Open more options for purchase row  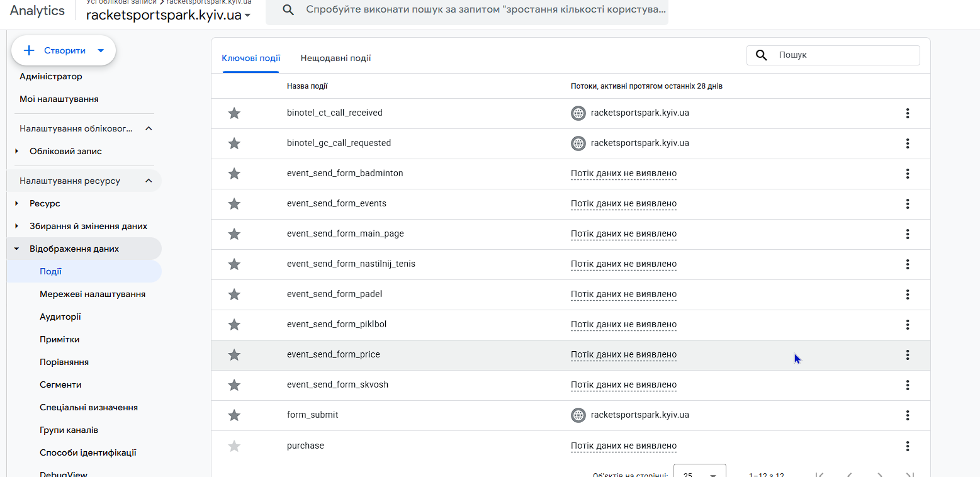click(908, 446)
